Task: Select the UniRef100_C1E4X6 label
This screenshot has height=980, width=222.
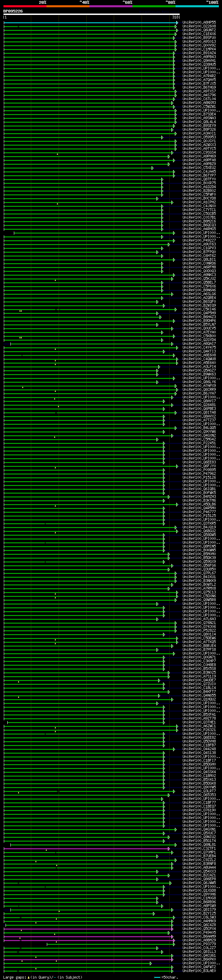Action: (x=199, y=34)
